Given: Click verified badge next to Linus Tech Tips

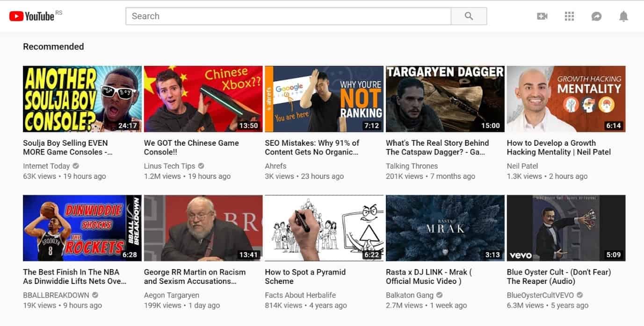Looking at the screenshot, I should pyautogui.click(x=201, y=166).
